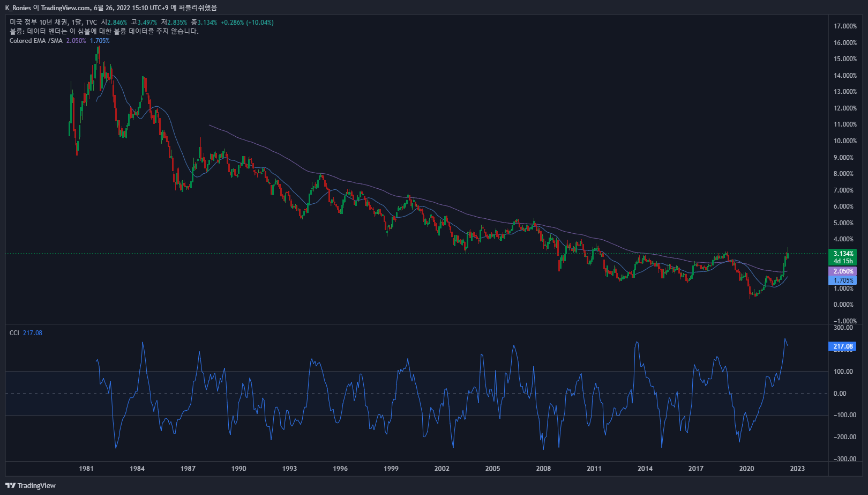Click the positive 100.00 tick on the CCI scale
Viewport: 868px width, 495px height.
click(x=843, y=372)
